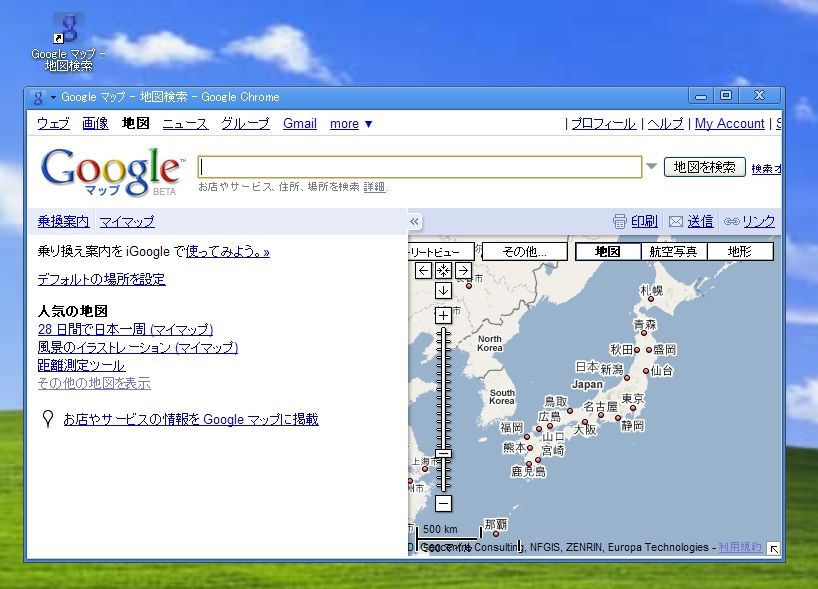Viewport: 818px width, 589px height.
Task: Open the 画像 navigation link
Action: click(95, 124)
